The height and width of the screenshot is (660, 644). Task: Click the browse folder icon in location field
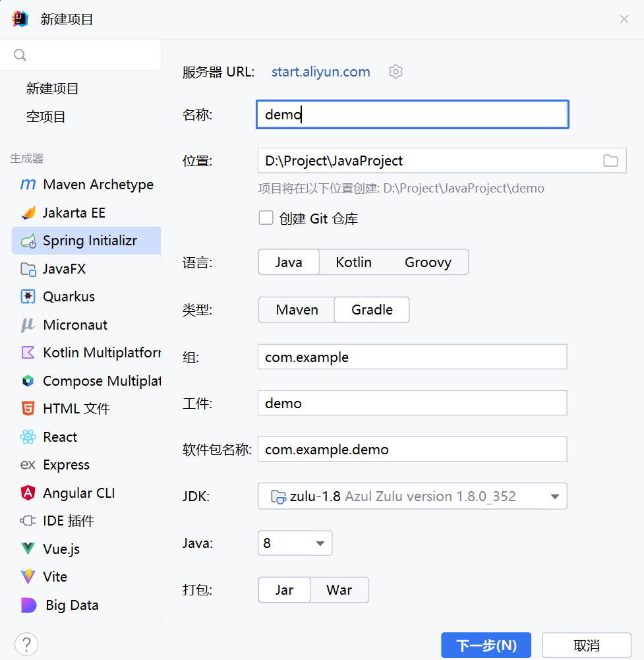pos(610,161)
